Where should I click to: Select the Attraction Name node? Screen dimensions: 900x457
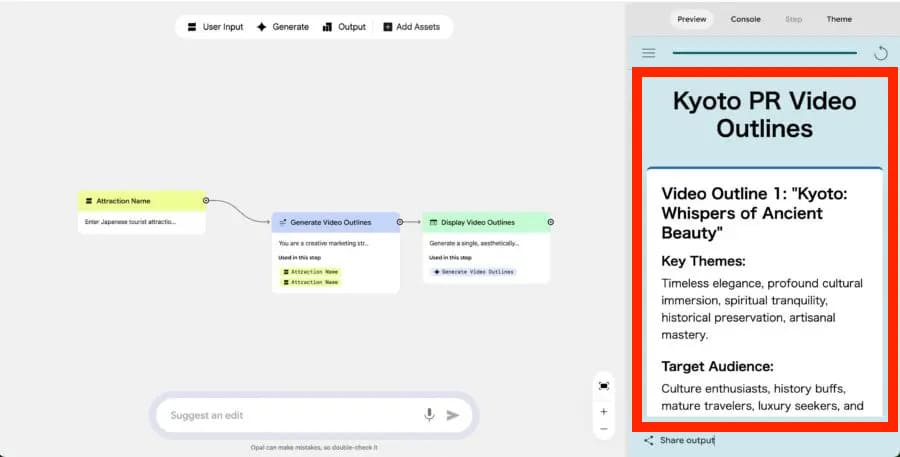[141, 201]
